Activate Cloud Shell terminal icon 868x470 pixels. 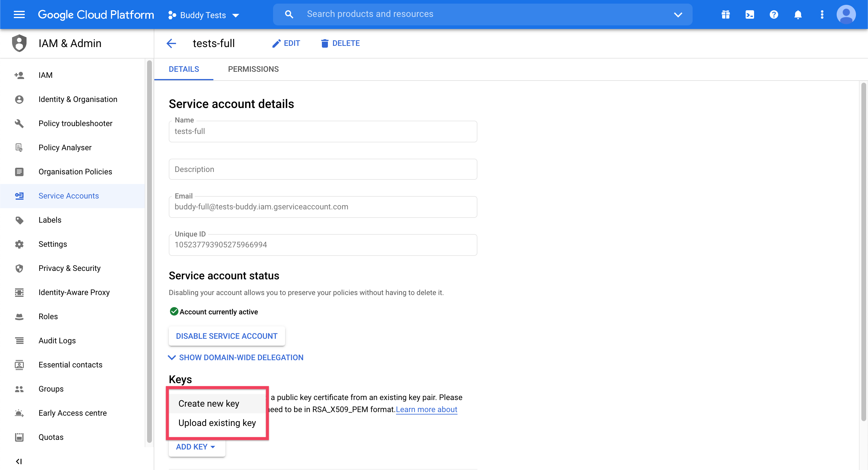pyautogui.click(x=750, y=14)
